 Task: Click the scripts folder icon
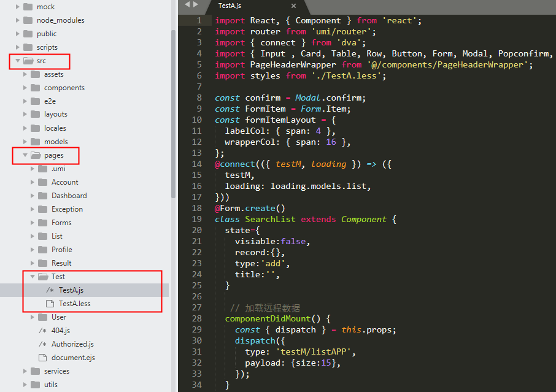click(28, 47)
